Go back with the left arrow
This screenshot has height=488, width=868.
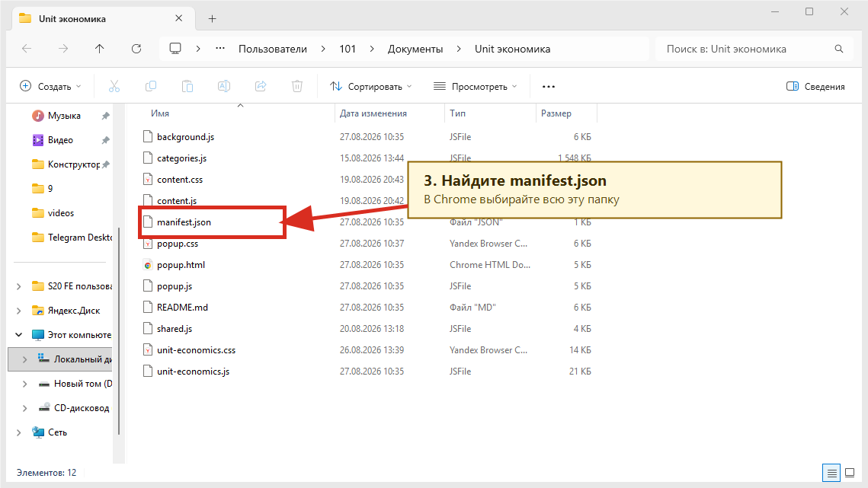(x=27, y=49)
